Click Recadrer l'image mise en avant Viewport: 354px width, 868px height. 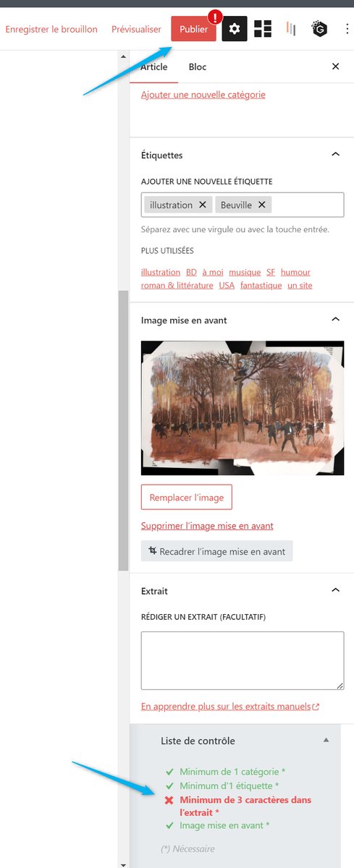click(217, 551)
